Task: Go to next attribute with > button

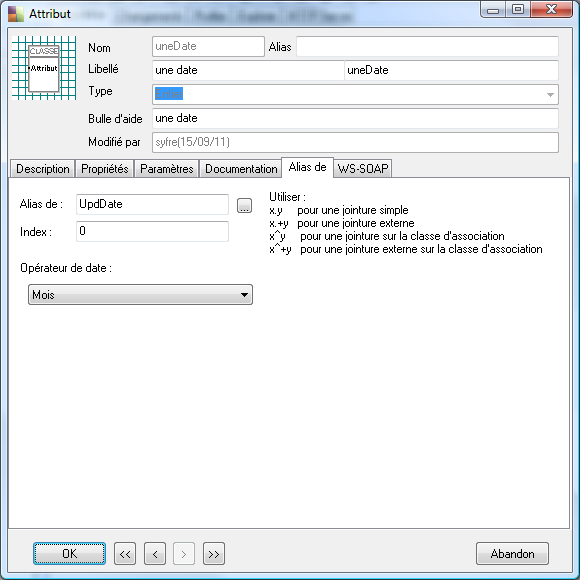Action: click(184, 554)
